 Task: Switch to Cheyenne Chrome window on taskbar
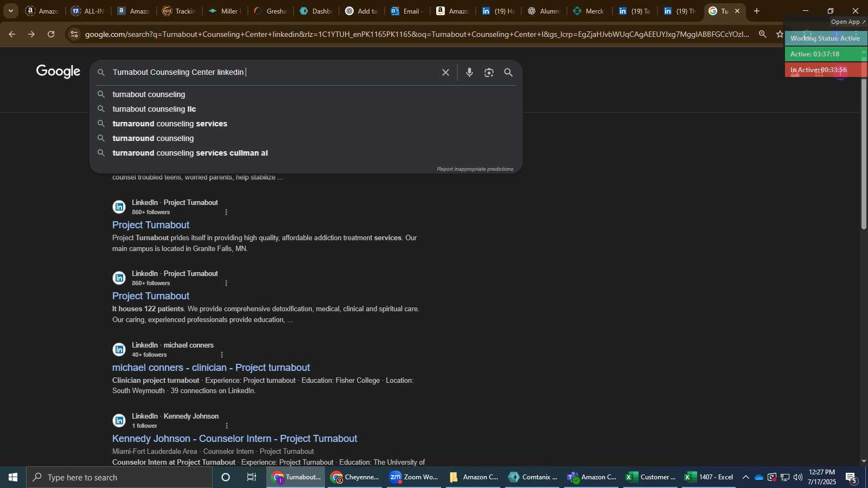[x=355, y=477]
